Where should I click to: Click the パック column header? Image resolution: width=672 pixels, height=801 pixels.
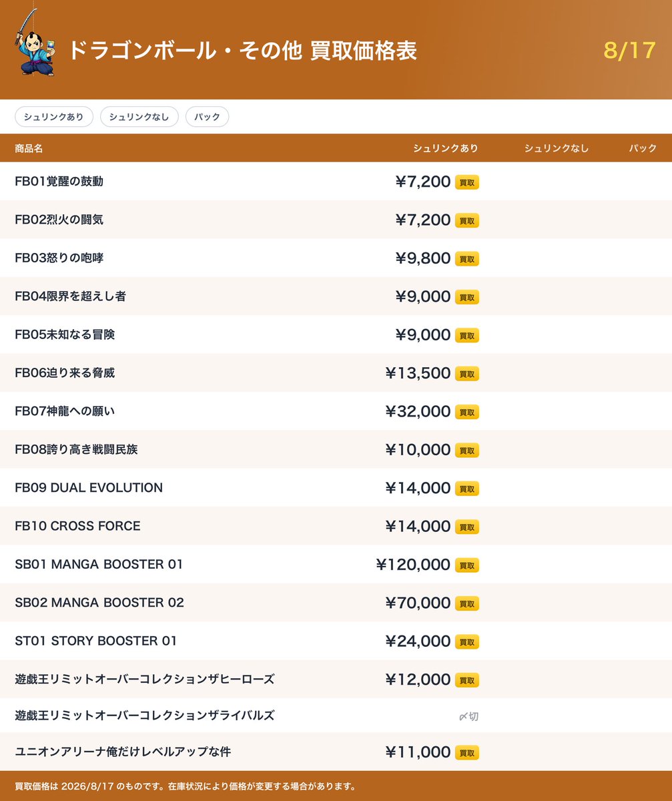[x=643, y=148]
